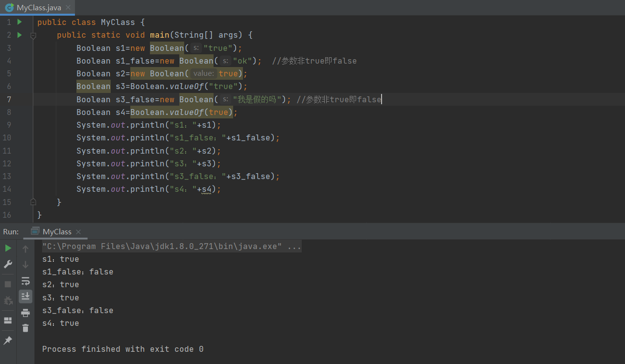Click the "Run:" panel label

point(11,231)
